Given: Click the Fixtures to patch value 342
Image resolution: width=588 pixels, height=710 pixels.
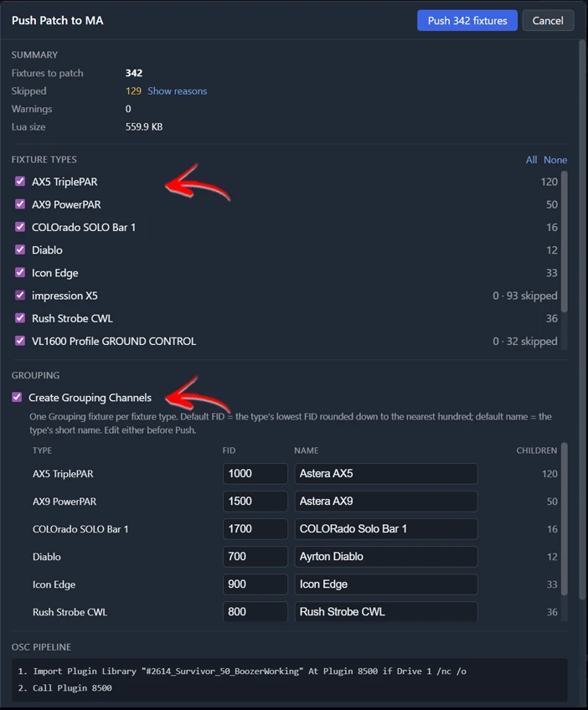Looking at the screenshot, I should (134, 73).
